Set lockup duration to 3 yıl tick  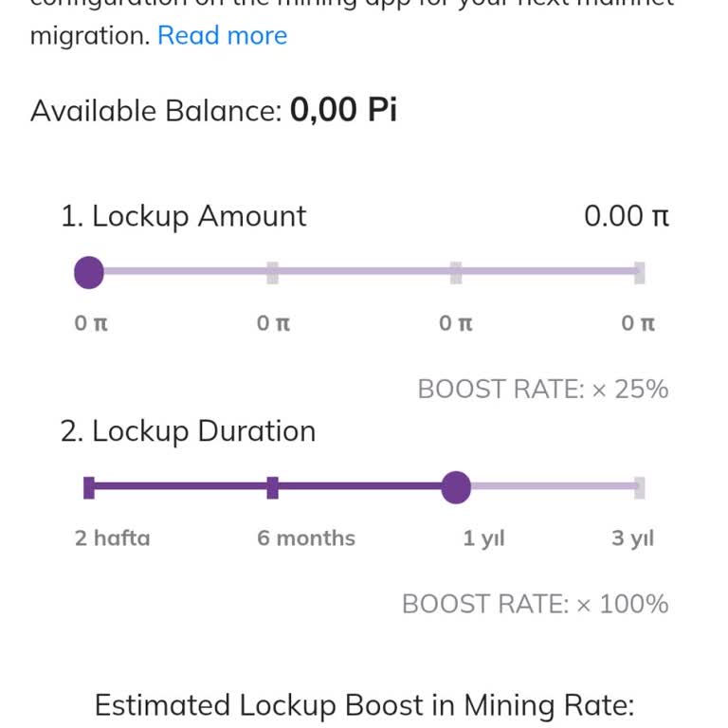point(640,488)
